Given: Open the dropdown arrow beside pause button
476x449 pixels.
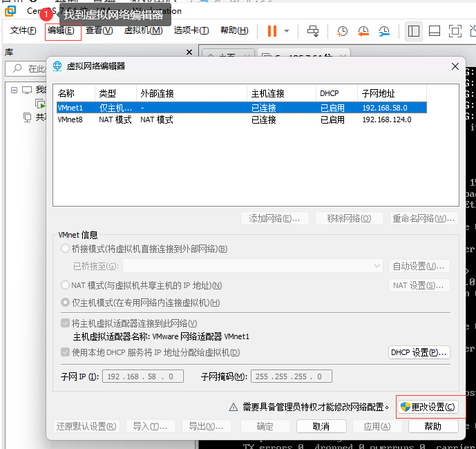Looking at the screenshot, I should coord(287,31).
